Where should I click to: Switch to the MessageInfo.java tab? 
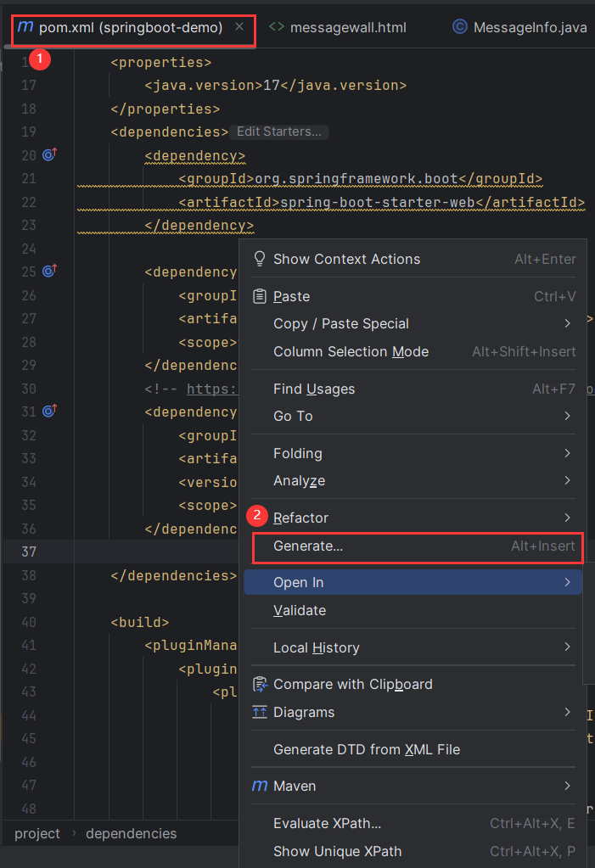(519, 27)
